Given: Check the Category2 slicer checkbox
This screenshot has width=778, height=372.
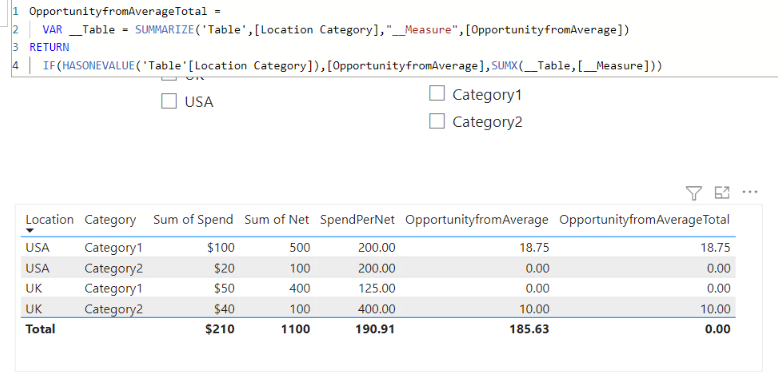Looking at the screenshot, I should [x=437, y=121].
